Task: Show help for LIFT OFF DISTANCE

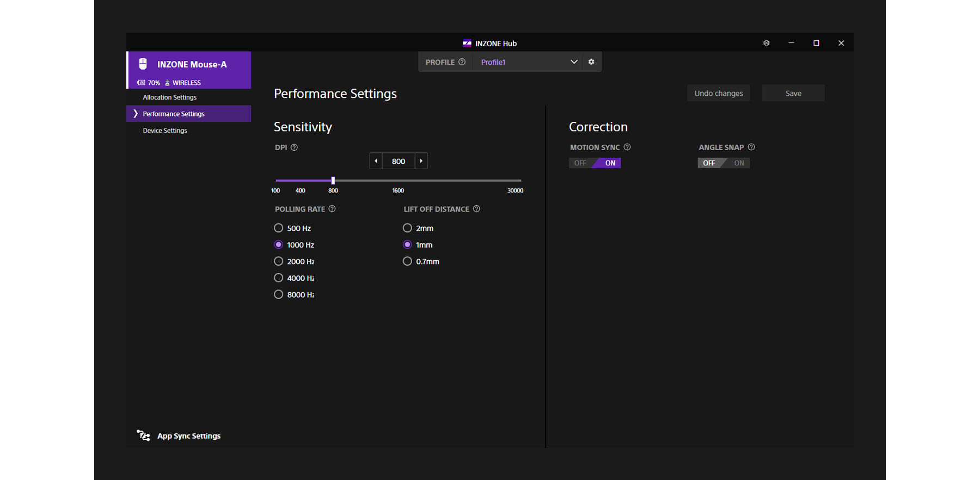Action: pos(476,209)
